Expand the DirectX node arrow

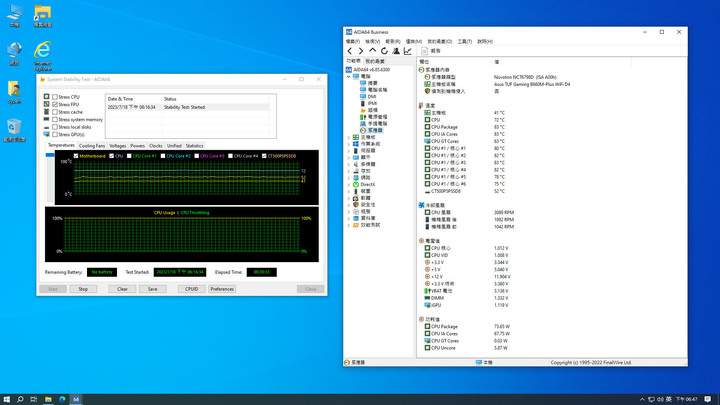(349, 184)
